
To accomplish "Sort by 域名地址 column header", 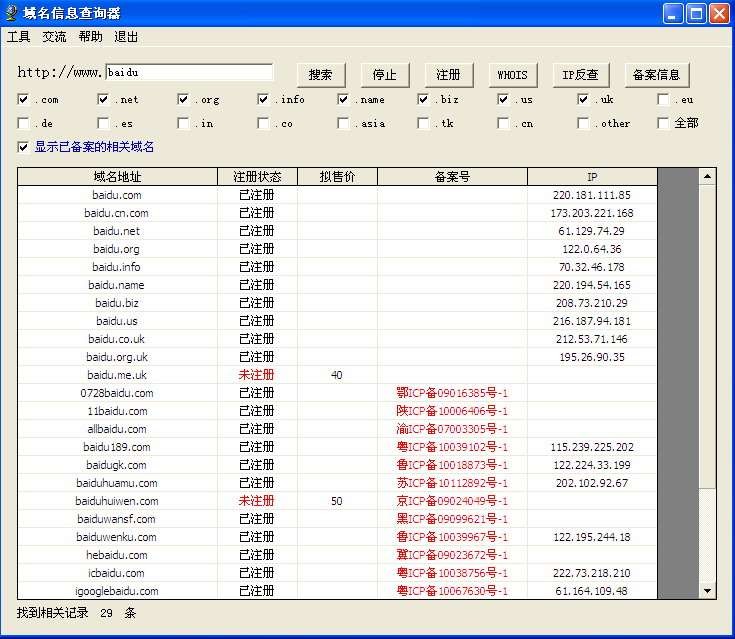I will pos(117,177).
